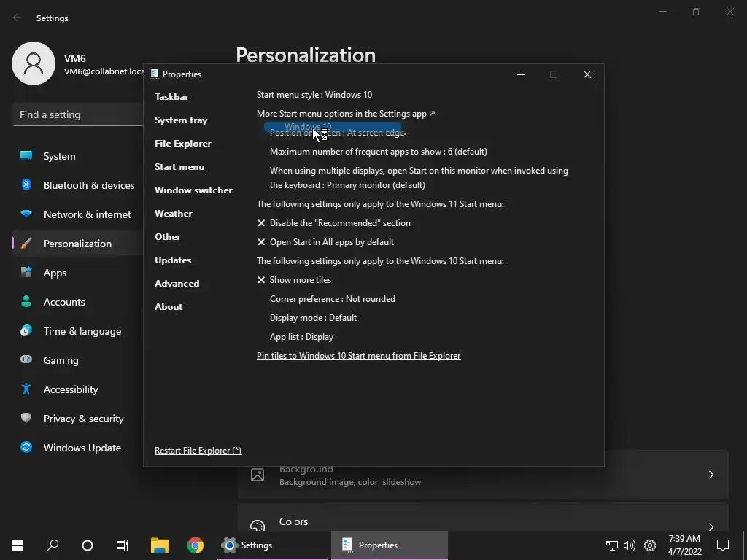Click Windows 10 popup menu item
The height and width of the screenshot is (560, 747).
333,127
